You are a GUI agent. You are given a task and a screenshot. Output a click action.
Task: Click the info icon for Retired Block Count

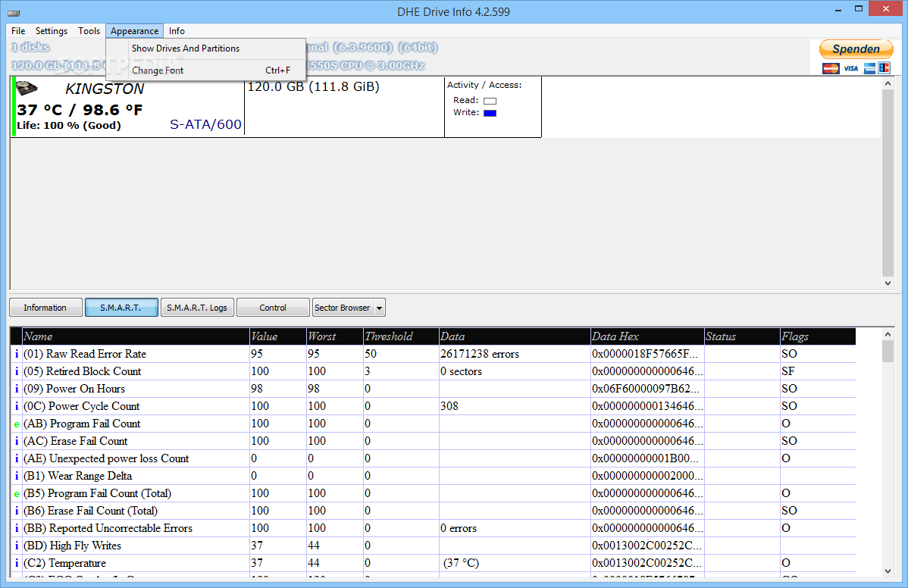[x=16, y=371]
